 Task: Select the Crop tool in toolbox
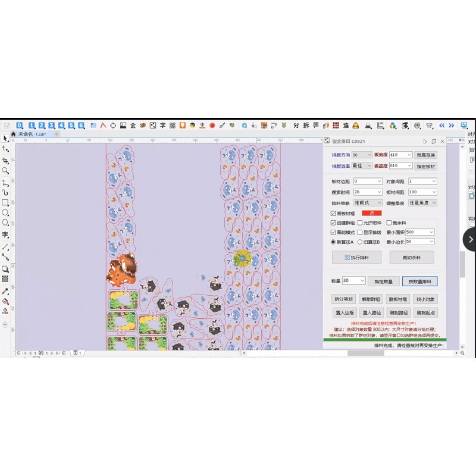tap(5, 160)
